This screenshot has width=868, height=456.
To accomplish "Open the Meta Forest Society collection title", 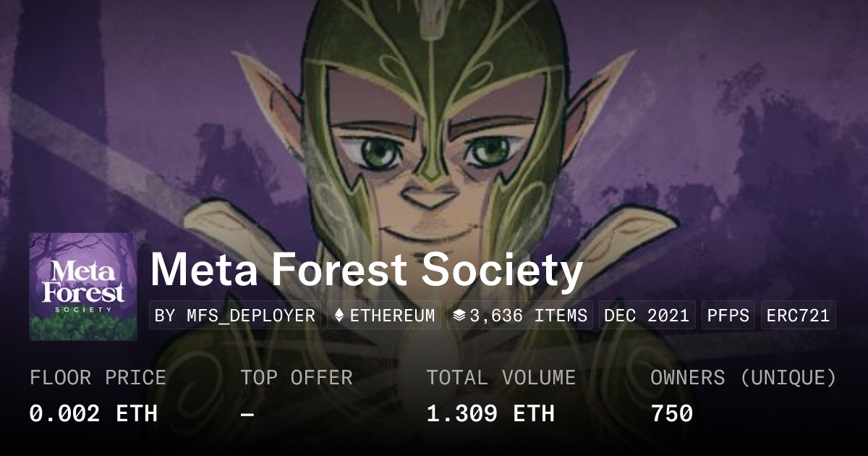I will (366, 269).
